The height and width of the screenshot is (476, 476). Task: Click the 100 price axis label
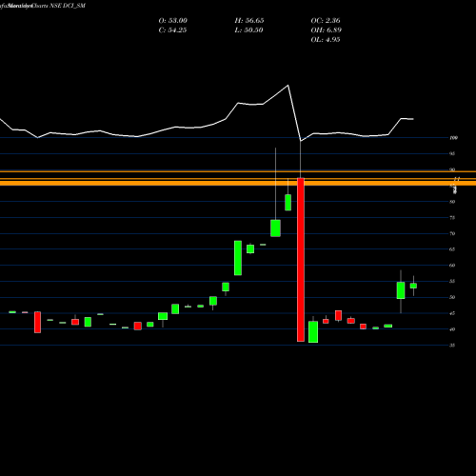coord(453,138)
